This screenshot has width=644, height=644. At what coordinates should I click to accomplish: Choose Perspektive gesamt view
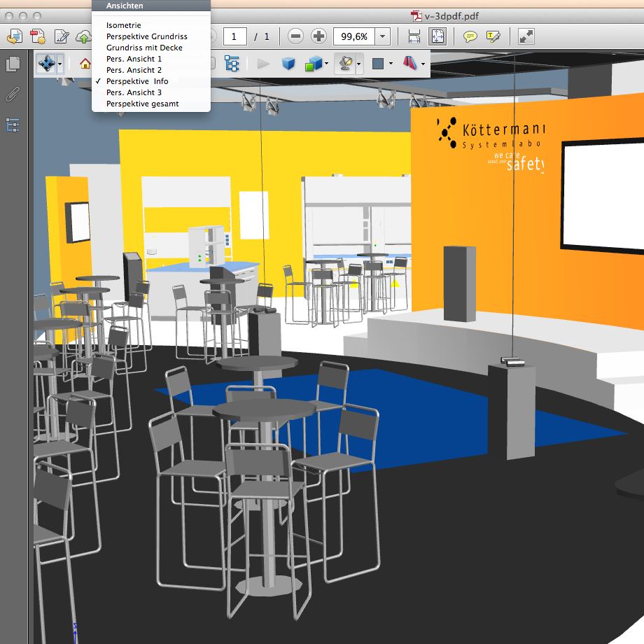click(x=142, y=104)
